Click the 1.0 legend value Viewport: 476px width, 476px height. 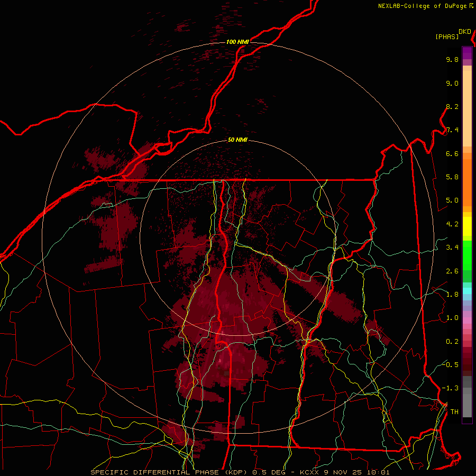coord(452,318)
